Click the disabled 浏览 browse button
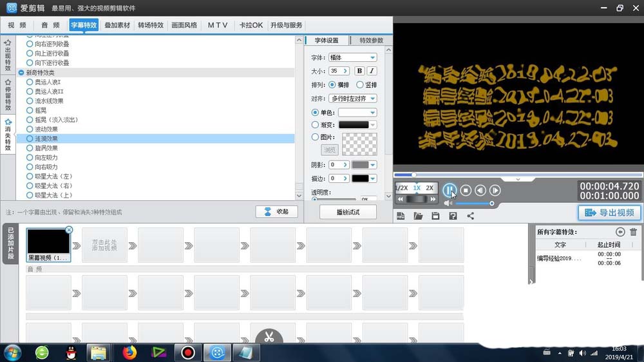The image size is (644, 362). [x=329, y=150]
